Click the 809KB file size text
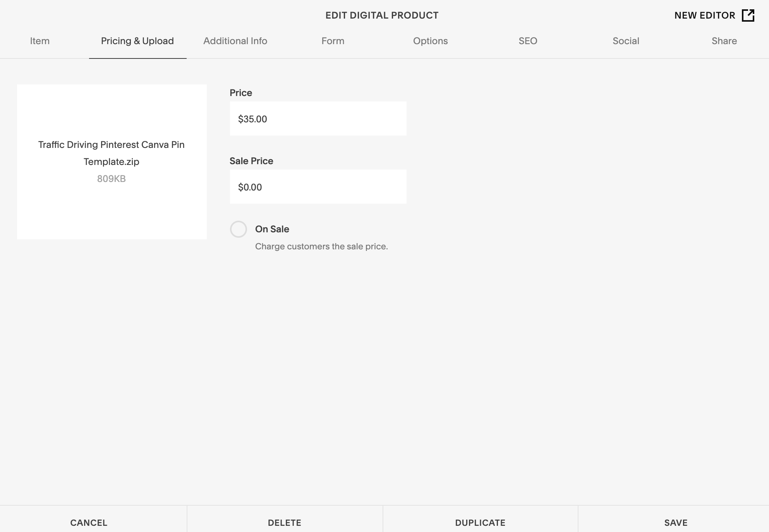 (x=112, y=179)
